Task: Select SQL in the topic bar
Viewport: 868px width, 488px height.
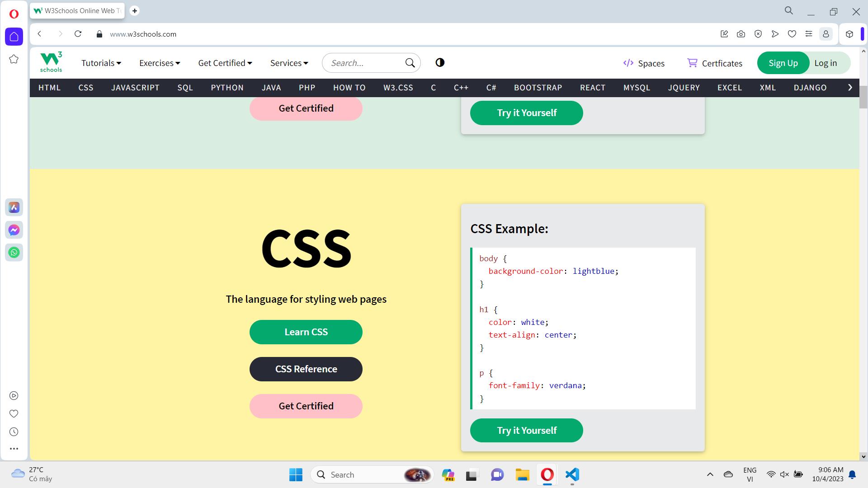Action: click(185, 88)
